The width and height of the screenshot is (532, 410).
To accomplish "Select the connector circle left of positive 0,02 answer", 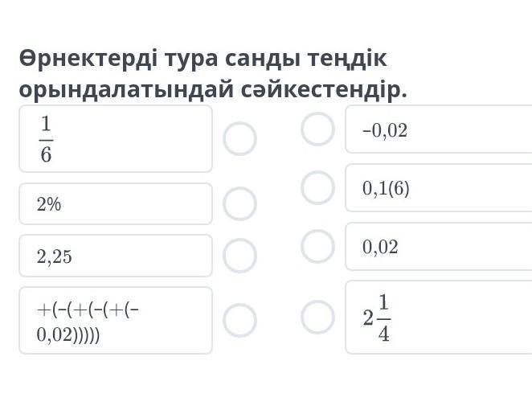I will click(317, 246).
